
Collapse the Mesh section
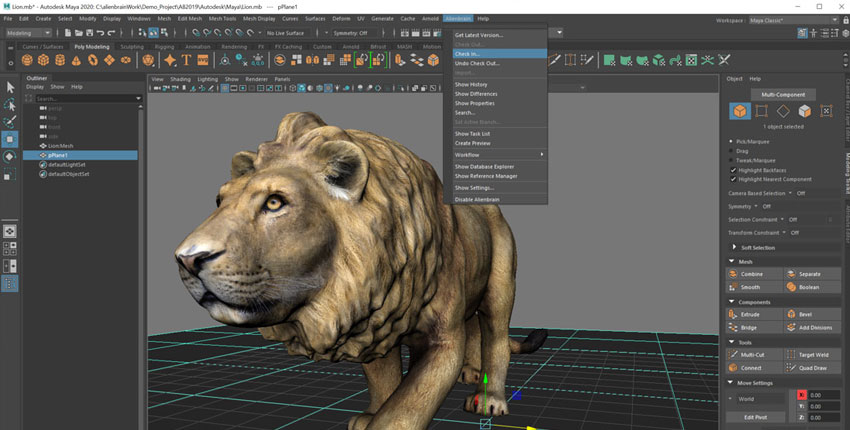tap(731, 261)
